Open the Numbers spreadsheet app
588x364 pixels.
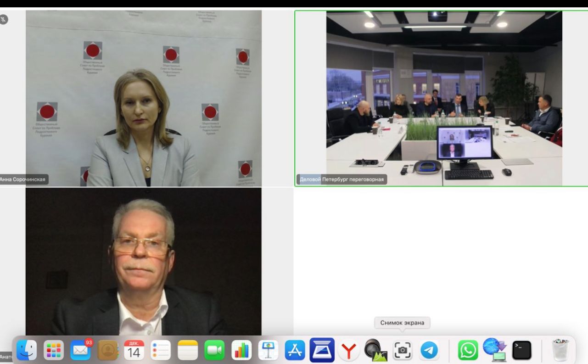241,351
